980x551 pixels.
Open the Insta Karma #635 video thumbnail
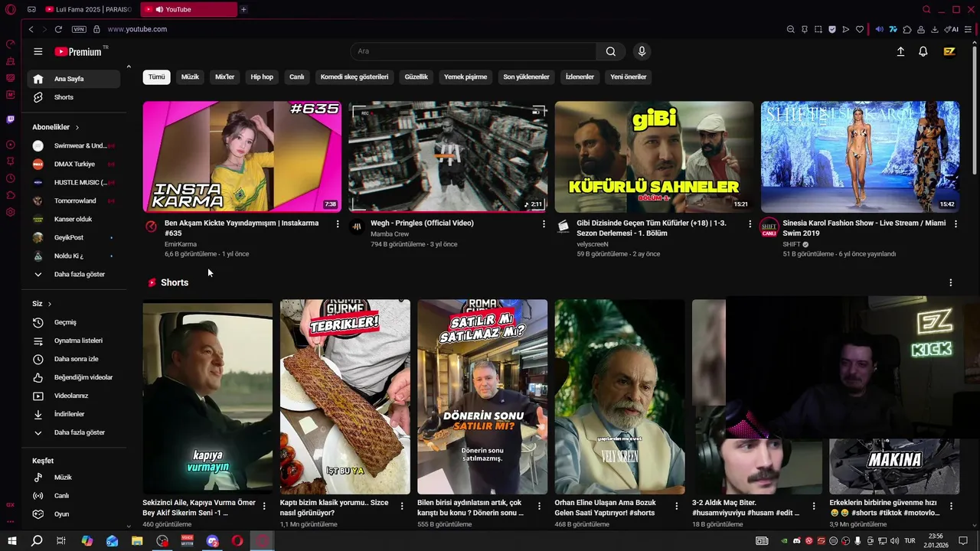(242, 157)
